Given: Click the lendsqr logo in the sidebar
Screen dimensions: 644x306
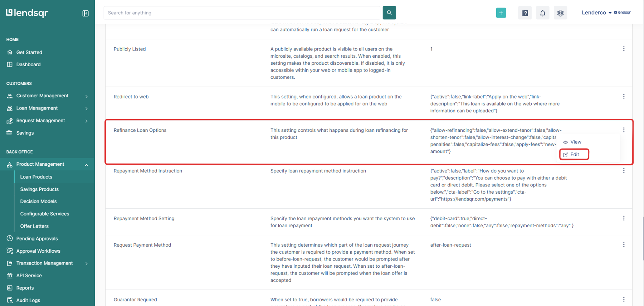Looking at the screenshot, I should click(x=27, y=13).
